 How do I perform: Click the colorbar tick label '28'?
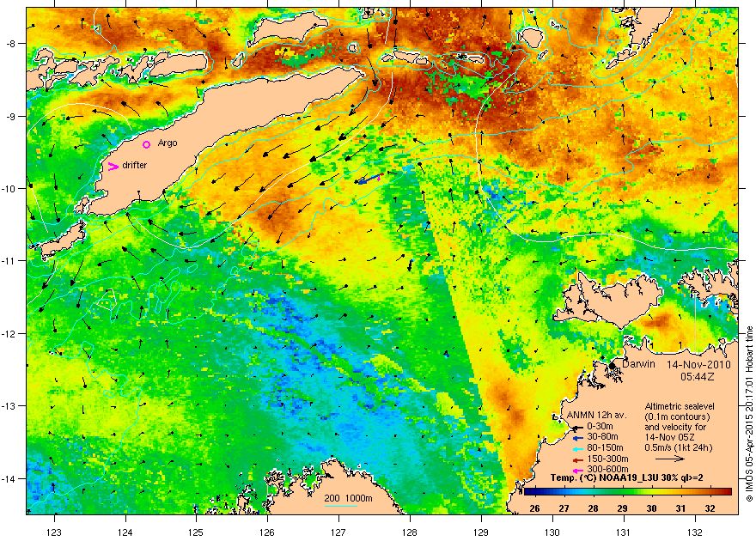[593, 508]
